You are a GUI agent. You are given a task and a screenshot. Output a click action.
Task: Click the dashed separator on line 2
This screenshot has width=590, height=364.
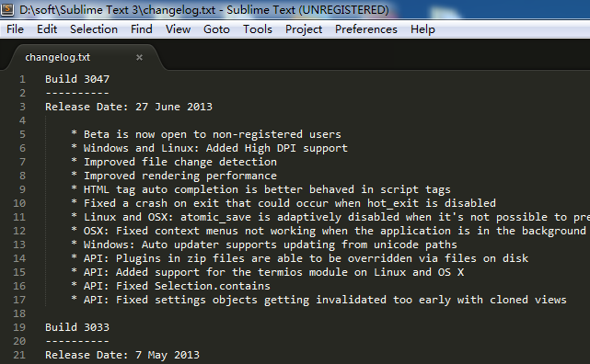77,93
